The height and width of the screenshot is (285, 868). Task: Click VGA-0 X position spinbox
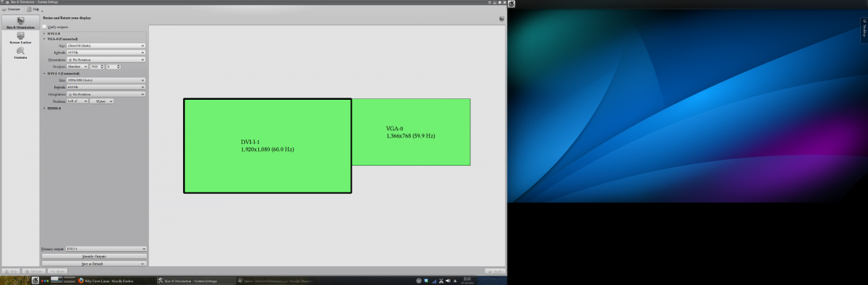[x=96, y=67]
